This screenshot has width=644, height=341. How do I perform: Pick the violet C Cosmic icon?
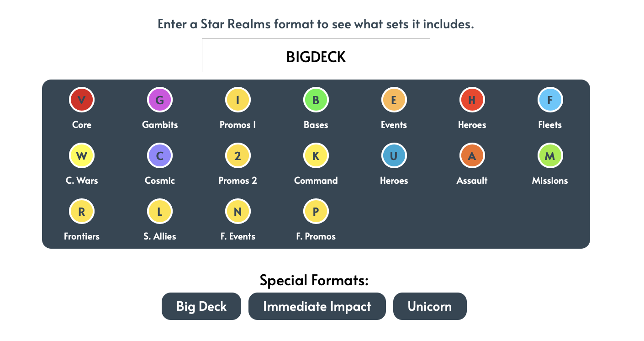pyautogui.click(x=160, y=155)
